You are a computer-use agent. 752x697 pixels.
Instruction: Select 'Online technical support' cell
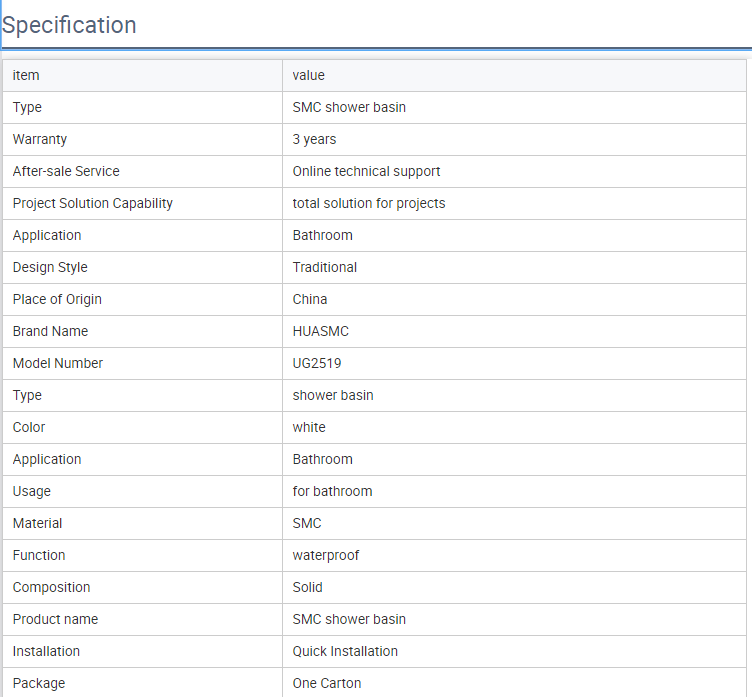click(514, 172)
